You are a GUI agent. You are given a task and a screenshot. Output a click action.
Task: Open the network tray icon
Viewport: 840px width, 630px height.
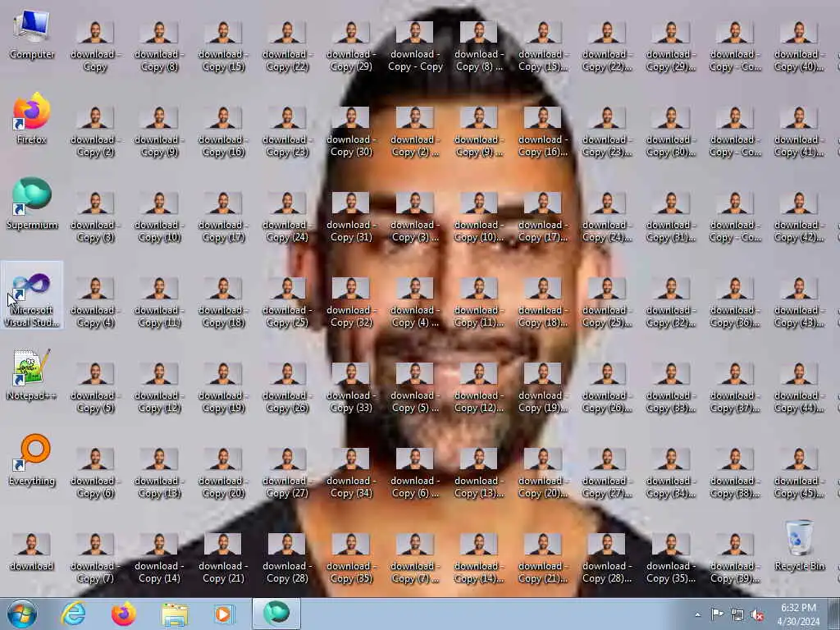coord(737,614)
